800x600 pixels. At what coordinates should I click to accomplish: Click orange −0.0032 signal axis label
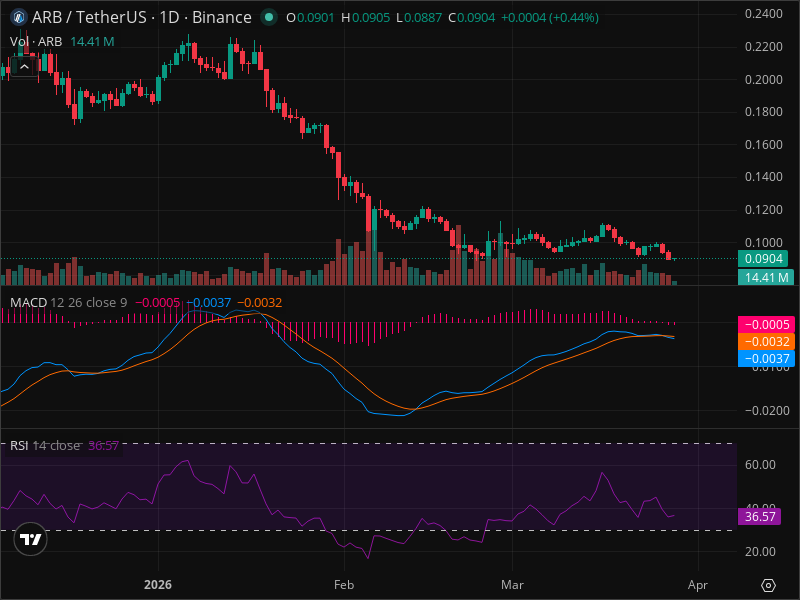tap(766, 341)
